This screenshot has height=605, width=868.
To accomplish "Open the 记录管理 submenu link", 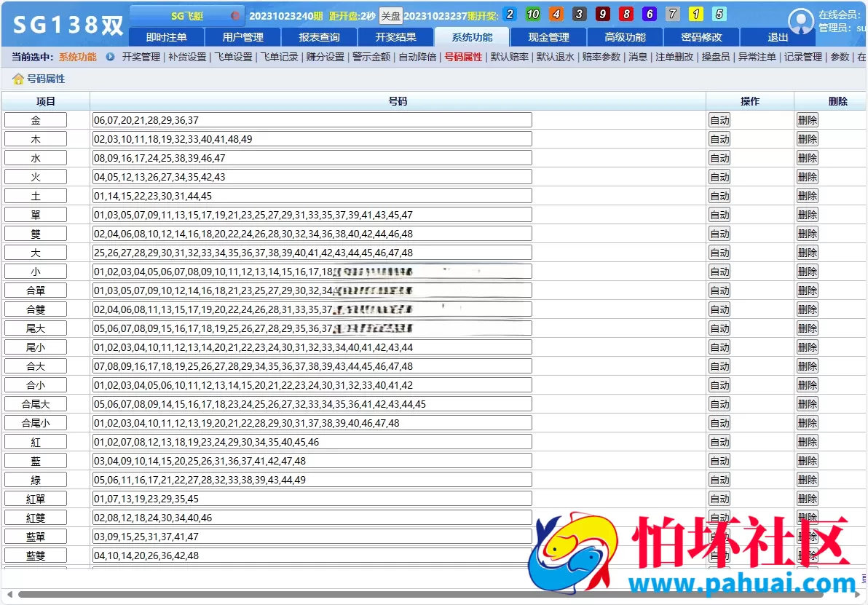I will (802, 57).
